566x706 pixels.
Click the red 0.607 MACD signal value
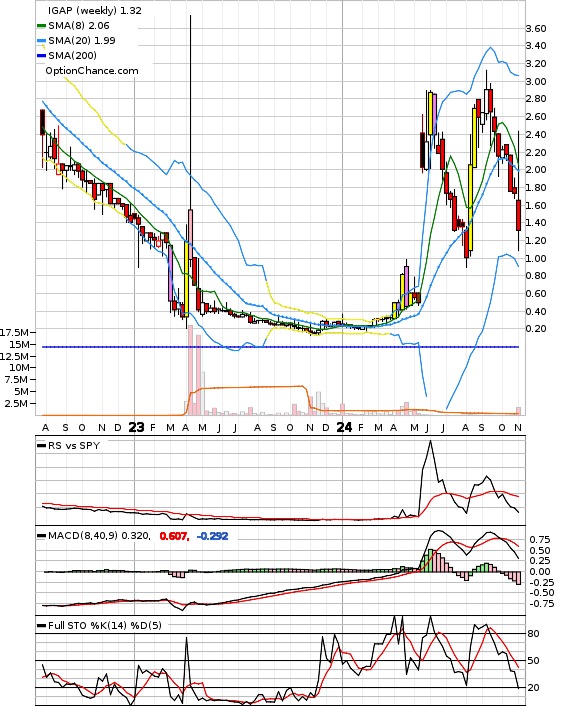coord(174,536)
